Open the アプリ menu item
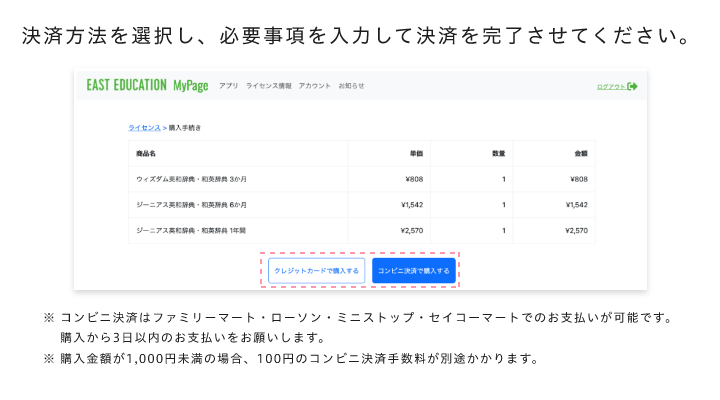 pos(228,86)
